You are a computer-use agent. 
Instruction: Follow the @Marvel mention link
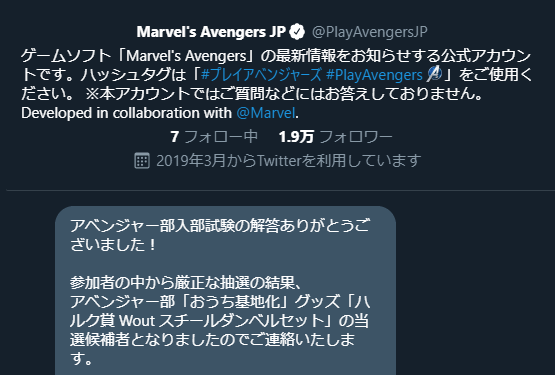pos(266,113)
